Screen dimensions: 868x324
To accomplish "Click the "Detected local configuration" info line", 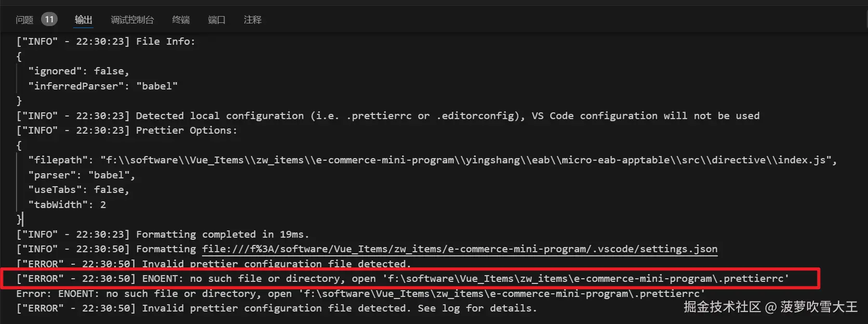I will coord(388,116).
